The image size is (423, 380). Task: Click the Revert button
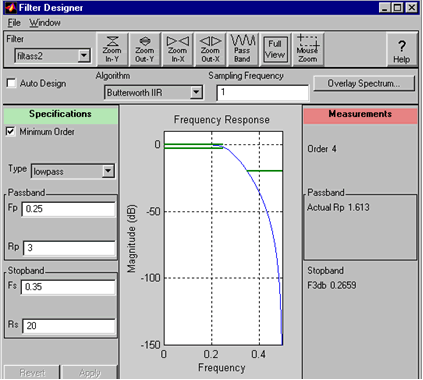pos(32,372)
